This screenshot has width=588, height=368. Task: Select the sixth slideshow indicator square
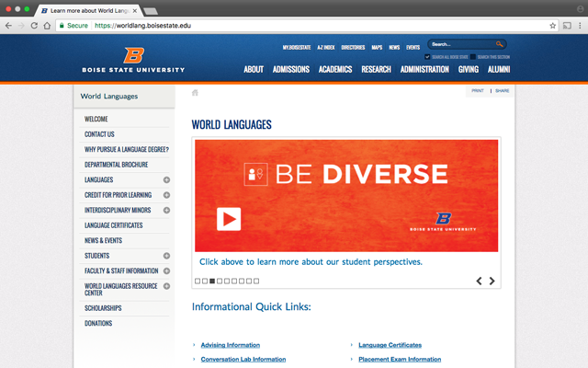pyautogui.click(x=234, y=281)
